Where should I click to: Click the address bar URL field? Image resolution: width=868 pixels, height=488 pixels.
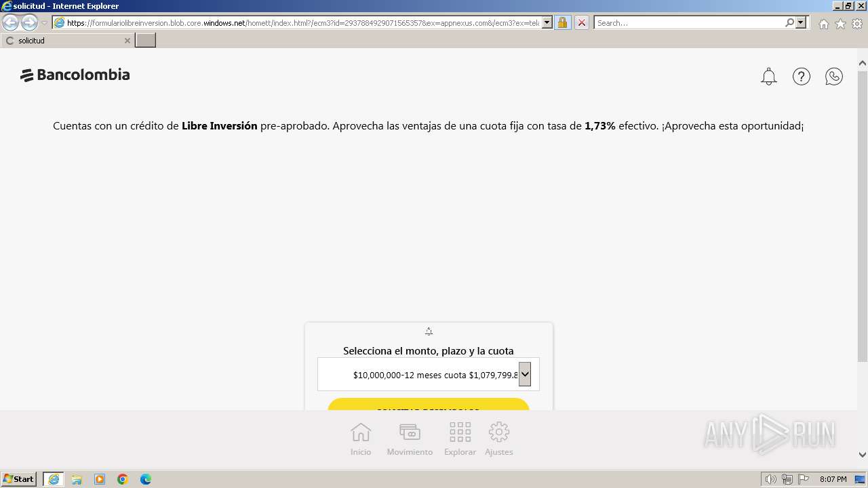pos(302,22)
